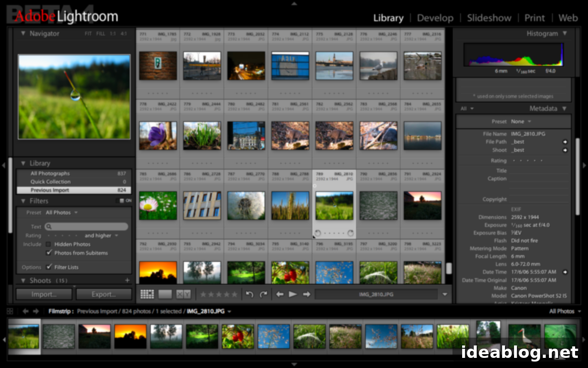Click the Import... button
Screen dimensions: 588x368
click(x=44, y=294)
